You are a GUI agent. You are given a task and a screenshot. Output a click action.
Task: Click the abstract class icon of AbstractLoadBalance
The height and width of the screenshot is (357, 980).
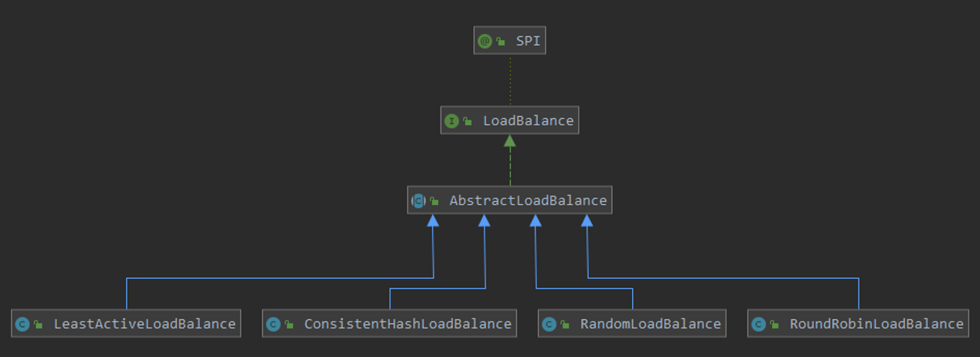[x=418, y=200]
